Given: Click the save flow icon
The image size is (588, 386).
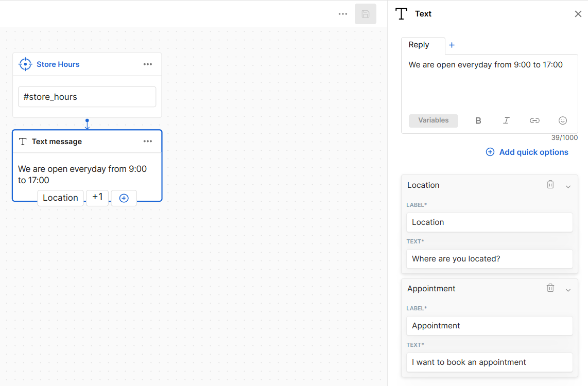Looking at the screenshot, I should tap(366, 14).
